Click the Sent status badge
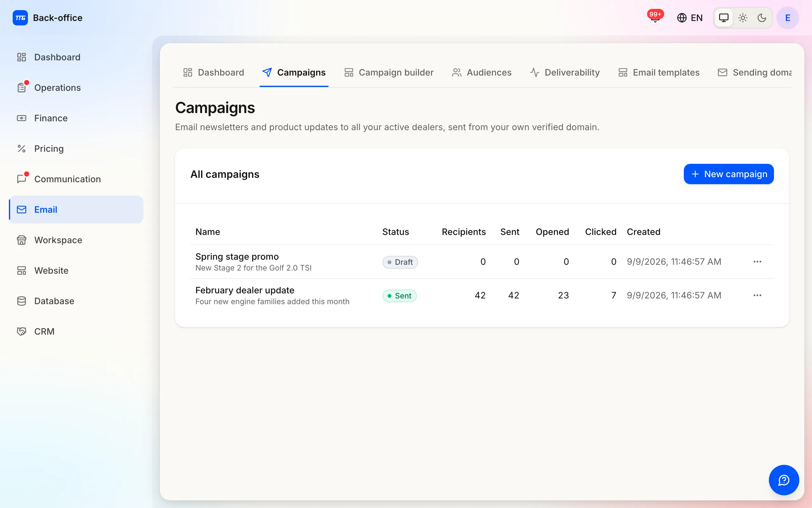 point(399,296)
